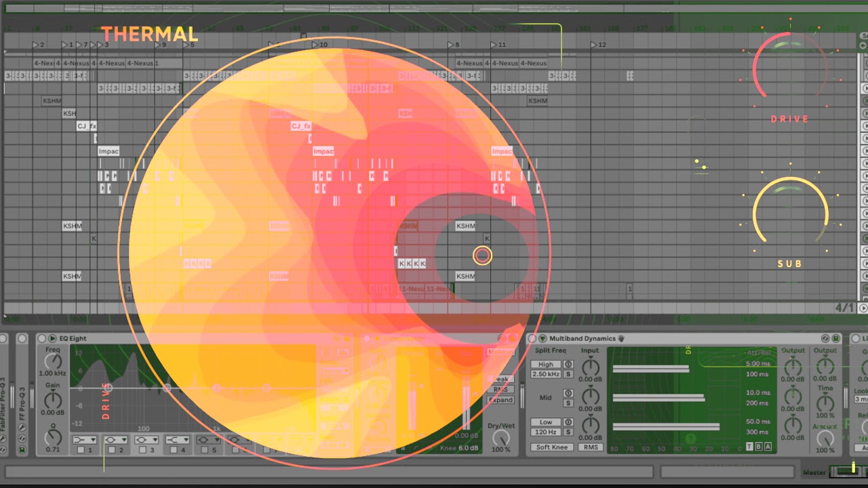Click the Master label at the bottom
This screenshot has height=488, width=868.
[x=814, y=472]
